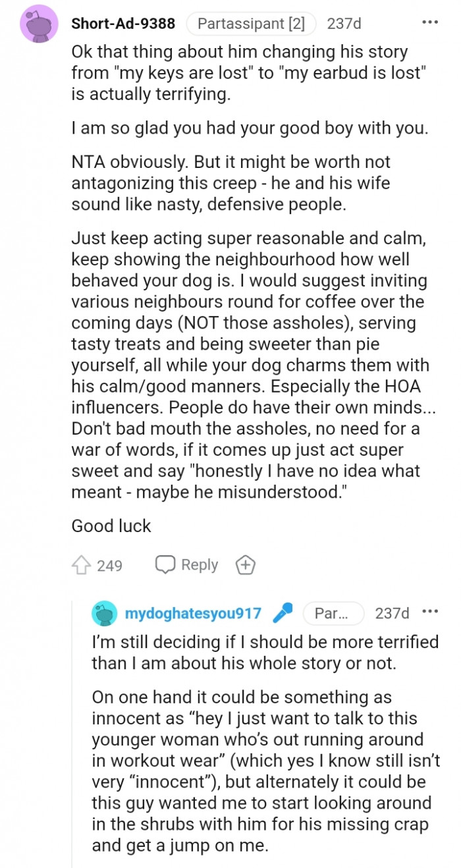This screenshot has height=868, width=461.
Task: Open the Partassipant [2] flair badge
Action: [251, 24]
